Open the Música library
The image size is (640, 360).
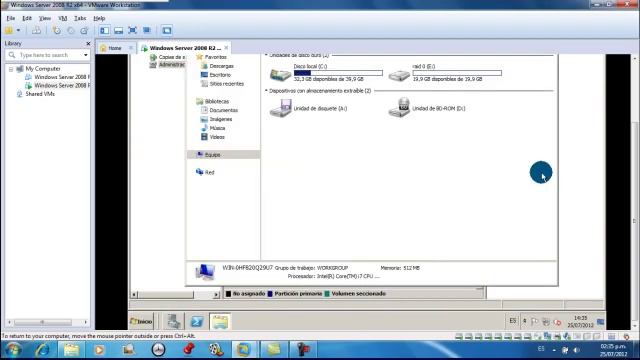(217, 129)
